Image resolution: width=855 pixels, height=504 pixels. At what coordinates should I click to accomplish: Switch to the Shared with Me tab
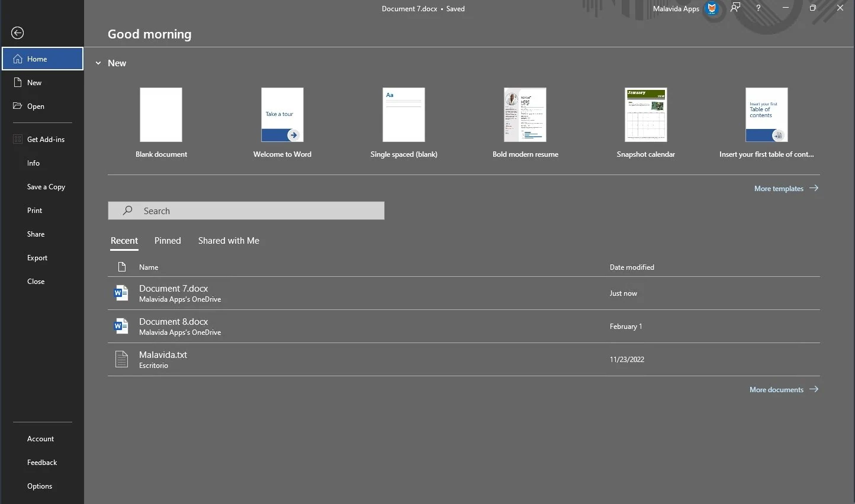pyautogui.click(x=229, y=241)
